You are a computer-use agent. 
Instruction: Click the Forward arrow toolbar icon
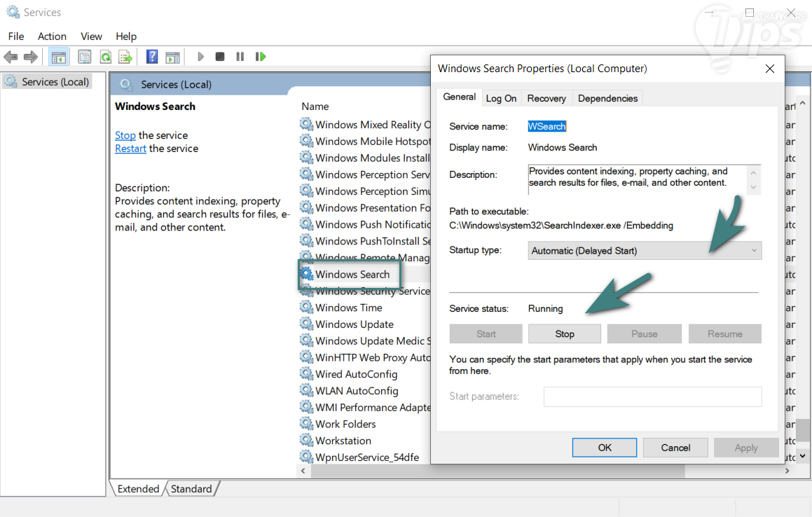31,57
